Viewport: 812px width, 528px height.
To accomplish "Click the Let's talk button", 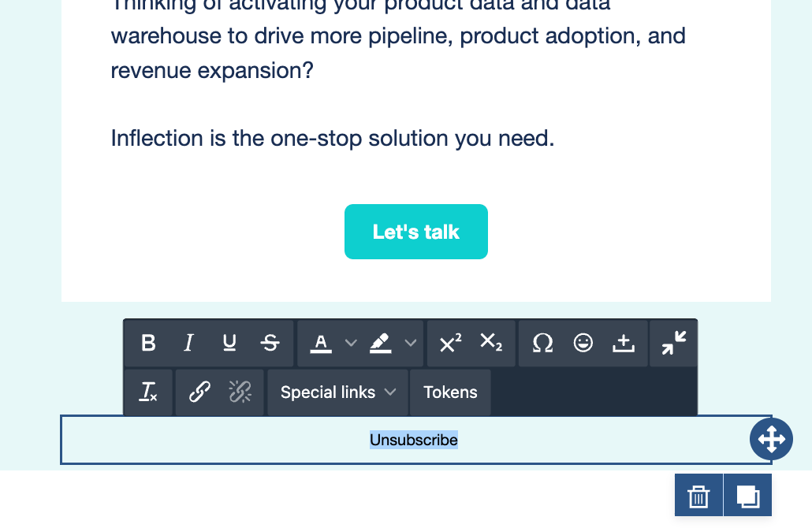I will [415, 232].
